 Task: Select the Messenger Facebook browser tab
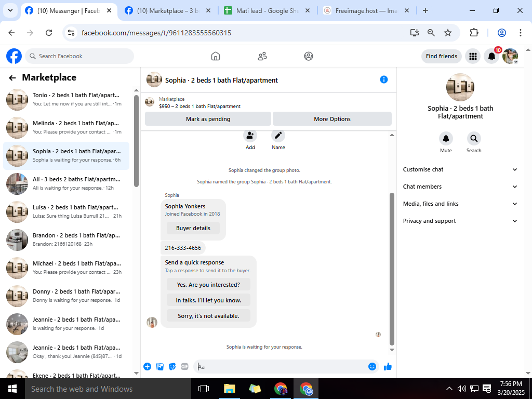pos(69,11)
